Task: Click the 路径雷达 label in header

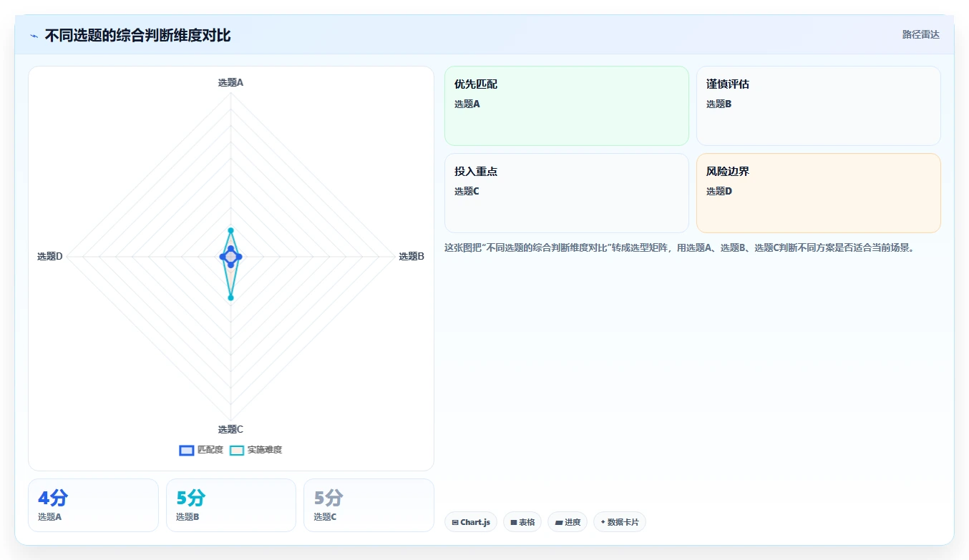Action: tap(920, 34)
